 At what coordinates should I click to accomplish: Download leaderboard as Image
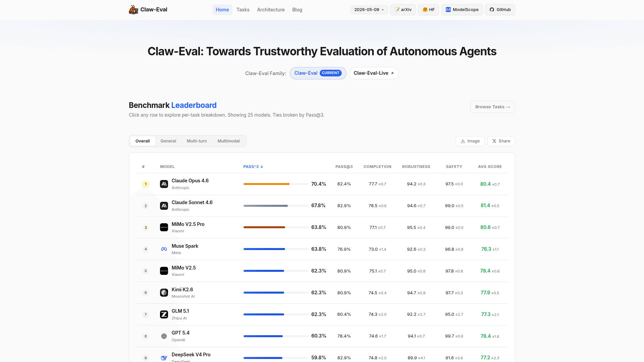470,141
